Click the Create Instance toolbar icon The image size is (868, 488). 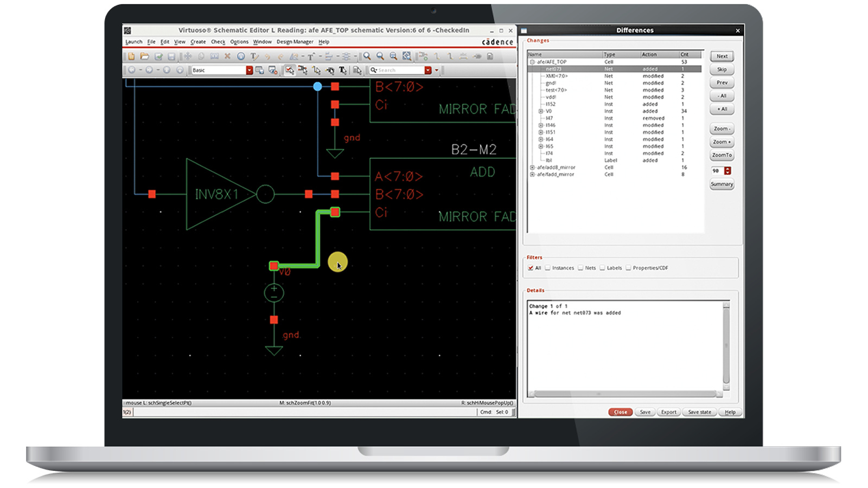point(424,56)
